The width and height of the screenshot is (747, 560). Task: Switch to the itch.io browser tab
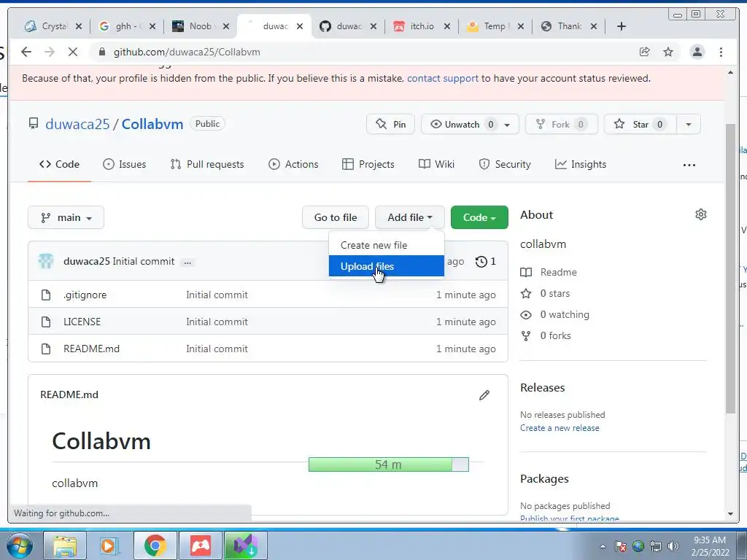422,26
